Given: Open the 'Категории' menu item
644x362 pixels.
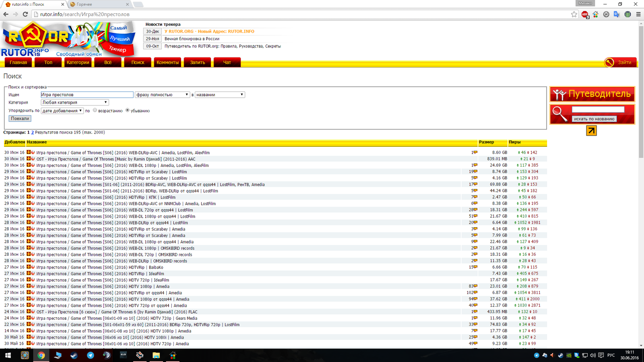Looking at the screenshot, I should point(78,62).
